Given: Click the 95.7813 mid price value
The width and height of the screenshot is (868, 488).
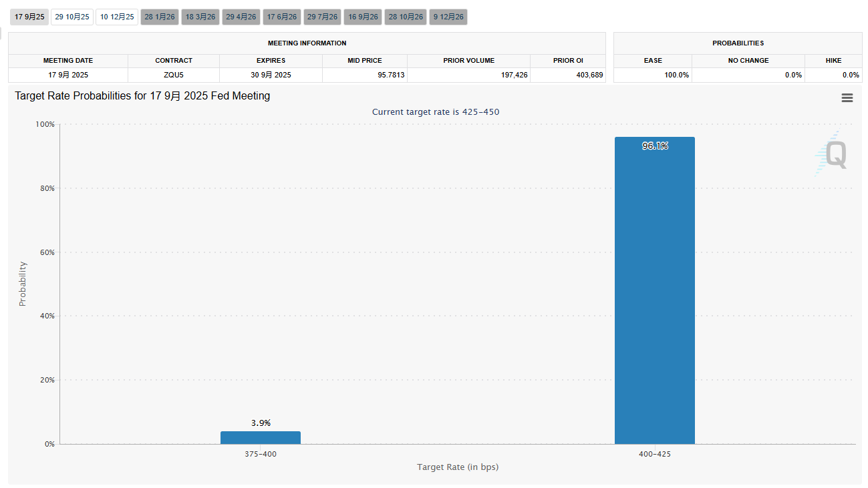Looking at the screenshot, I should (390, 75).
